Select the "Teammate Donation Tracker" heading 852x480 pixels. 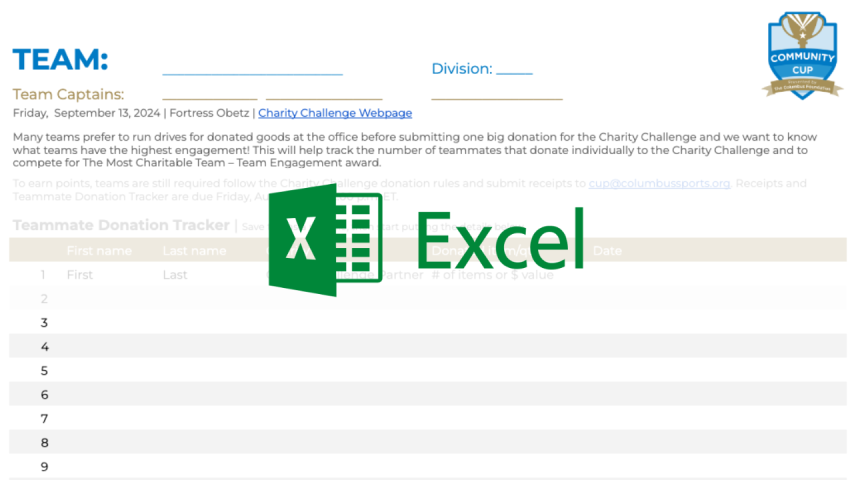coord(121,225)
